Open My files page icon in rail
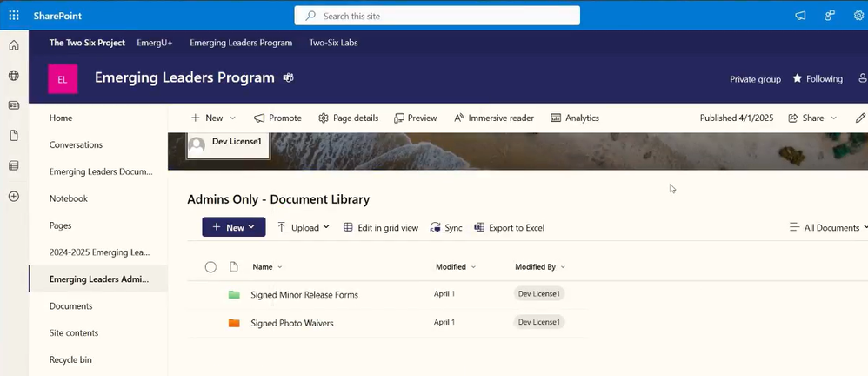Image resolution: width=868 pixels, height=376 pixels. click(14, 135)
